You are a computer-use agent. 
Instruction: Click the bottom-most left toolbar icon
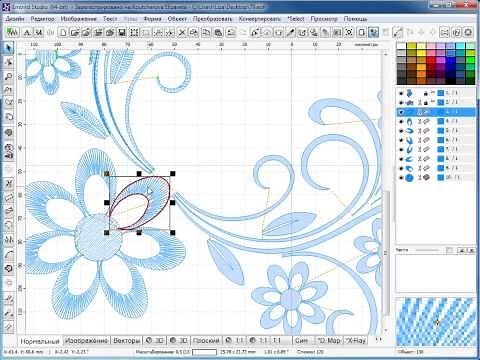coord(9,327)
